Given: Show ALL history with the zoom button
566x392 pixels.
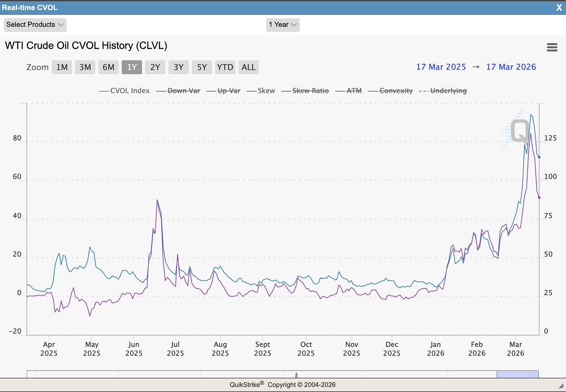Looking at the screenshot, I should click(248, 67).
